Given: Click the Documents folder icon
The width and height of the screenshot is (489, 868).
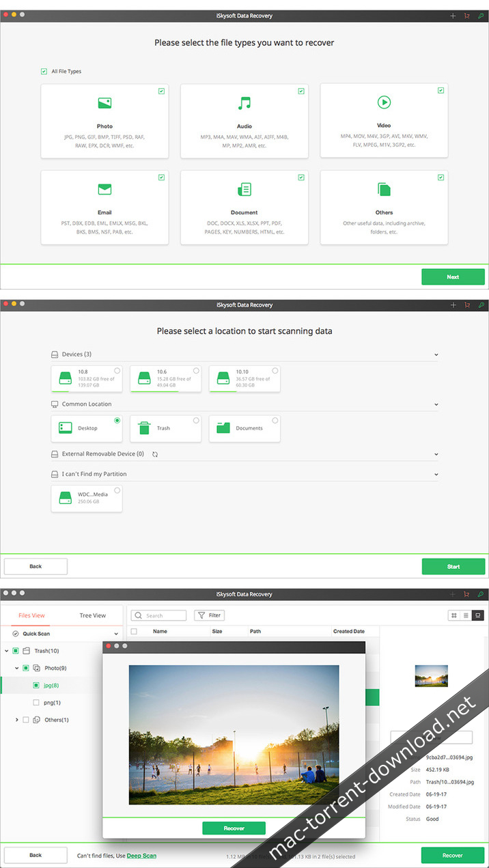Looking at the screenshot, I should pos(223,428).
